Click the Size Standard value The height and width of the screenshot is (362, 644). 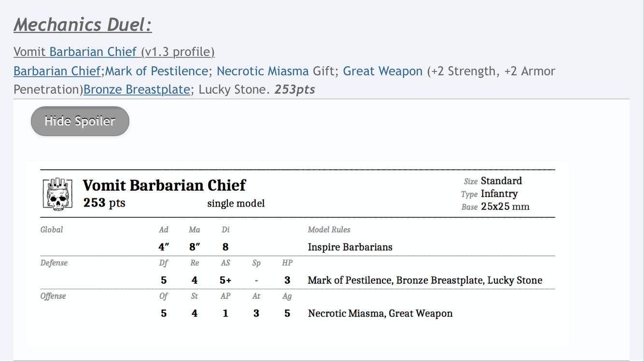tap(501, 181)
